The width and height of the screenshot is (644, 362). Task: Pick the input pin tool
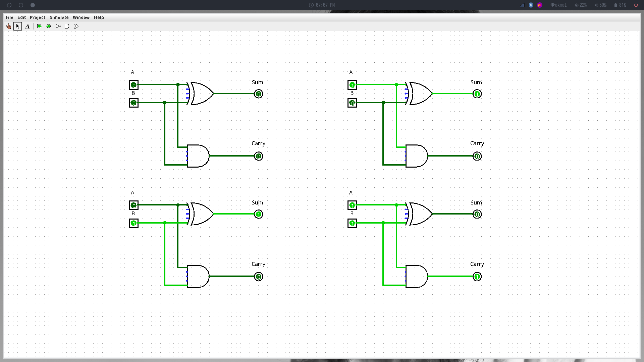click(39, 26)
